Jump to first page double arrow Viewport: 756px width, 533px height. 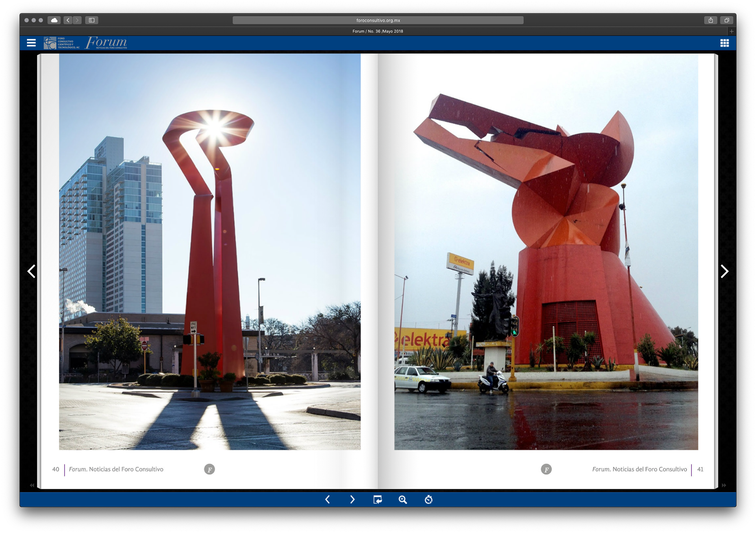click(x=32, y=485)
